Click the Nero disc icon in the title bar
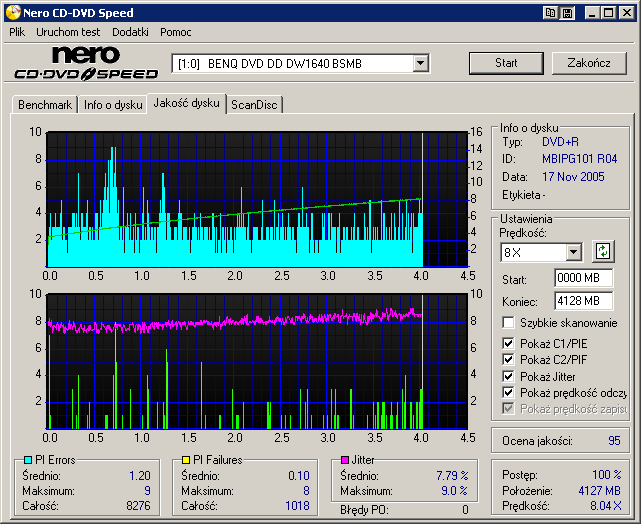The image size is (641, 524). [13, 13]
